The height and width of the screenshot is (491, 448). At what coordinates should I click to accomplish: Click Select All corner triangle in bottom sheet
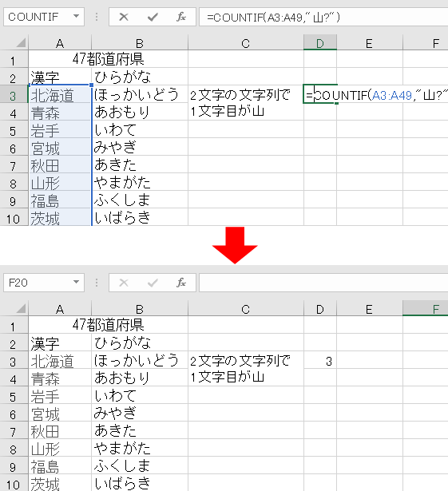[x=21, y=309]
